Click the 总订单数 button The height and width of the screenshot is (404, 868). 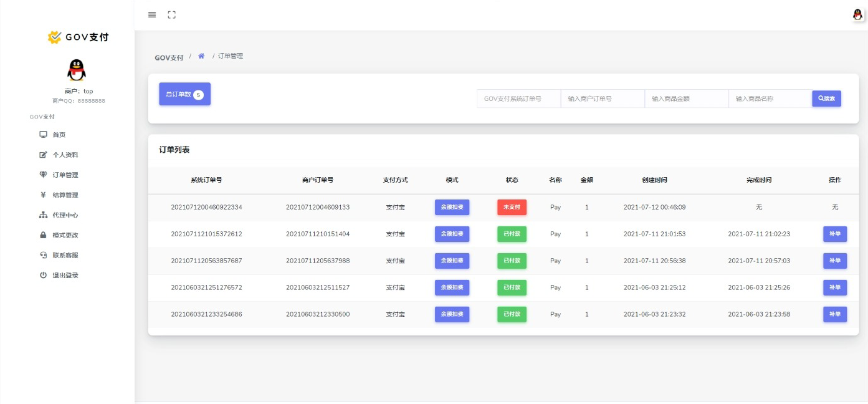tap(184, 94)
